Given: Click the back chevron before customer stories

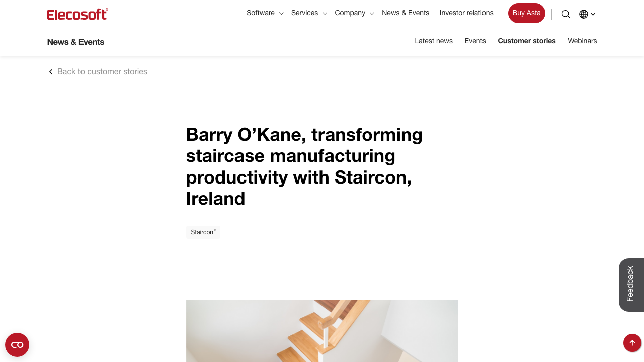Looking at the screenshot, I should [50, 72].
